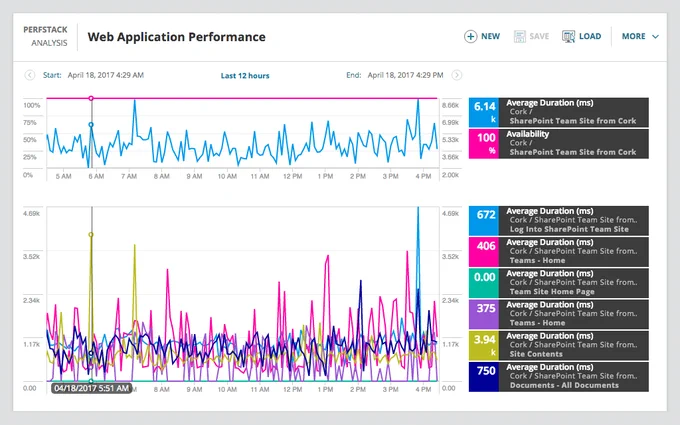Click the purple 375 value swatch
Image resolution: width=680 pixels, height=425 pixels.
[484, 314]
